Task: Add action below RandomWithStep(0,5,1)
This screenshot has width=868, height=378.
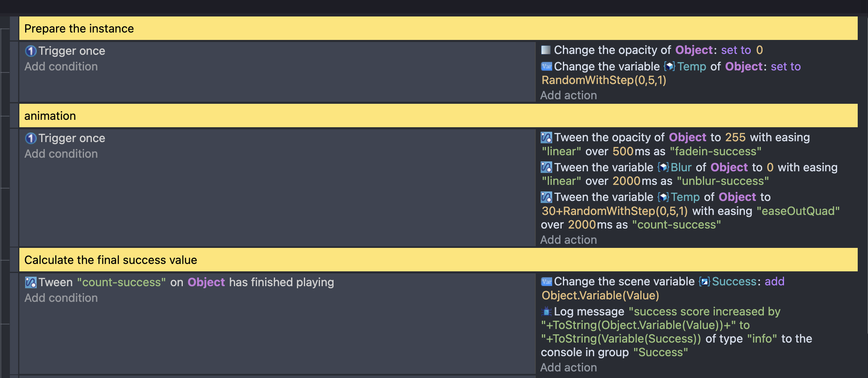Action: point(569,96)
